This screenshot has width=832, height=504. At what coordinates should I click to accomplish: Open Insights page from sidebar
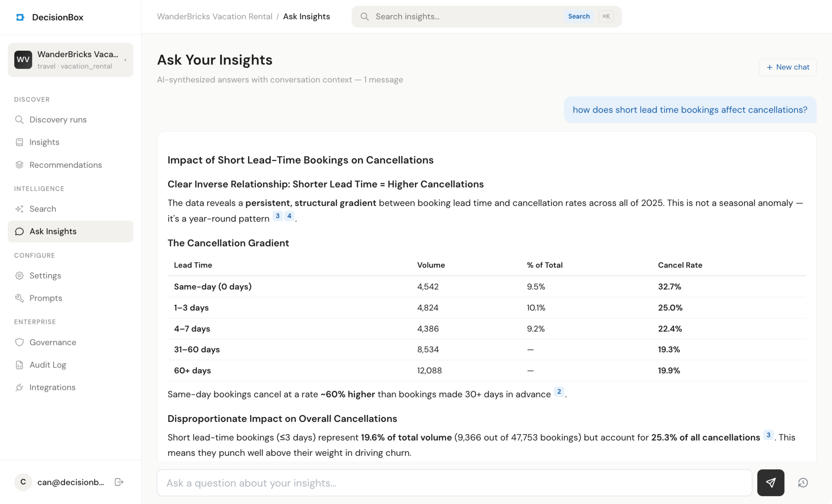[44, 142]
